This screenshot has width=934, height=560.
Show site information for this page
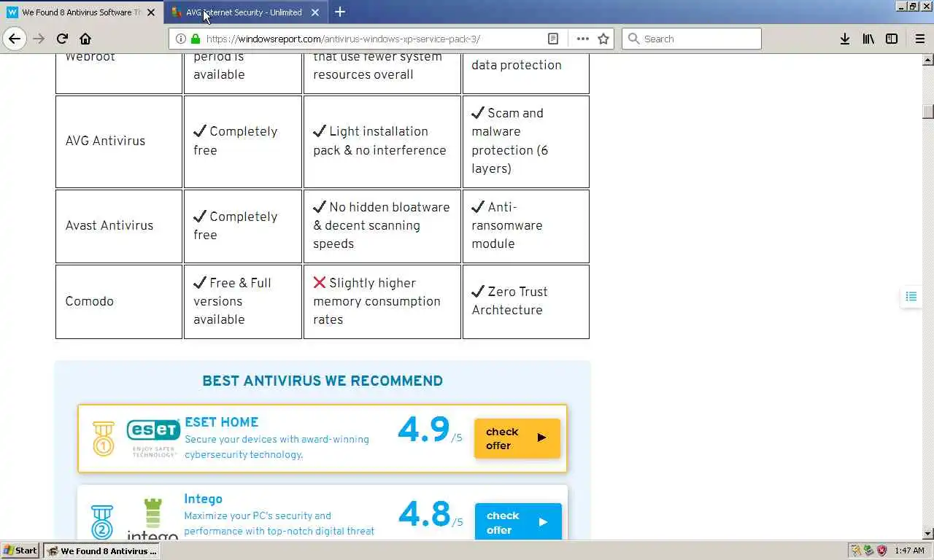pos(181,39)
